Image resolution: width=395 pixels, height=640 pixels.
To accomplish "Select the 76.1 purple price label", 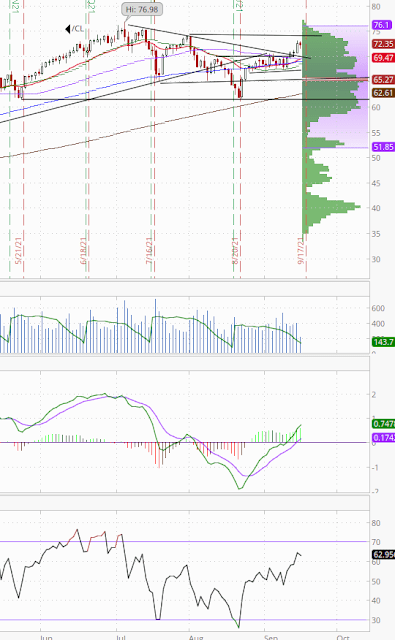I will coord(383,25).
